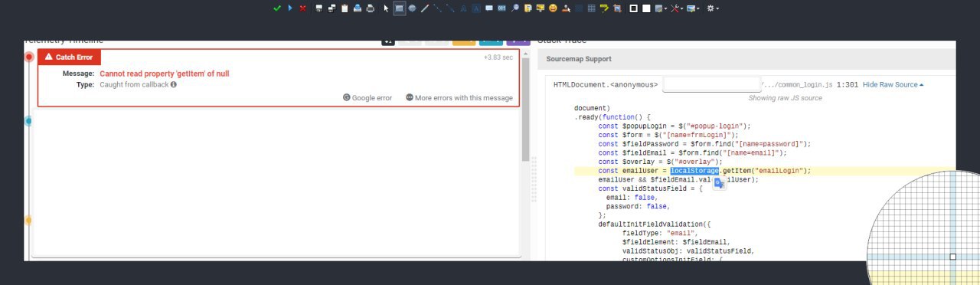The width and height of the screenshot is (980, 285).
Task: Open the wrench tools dropdown
Action: coord(677,8)
